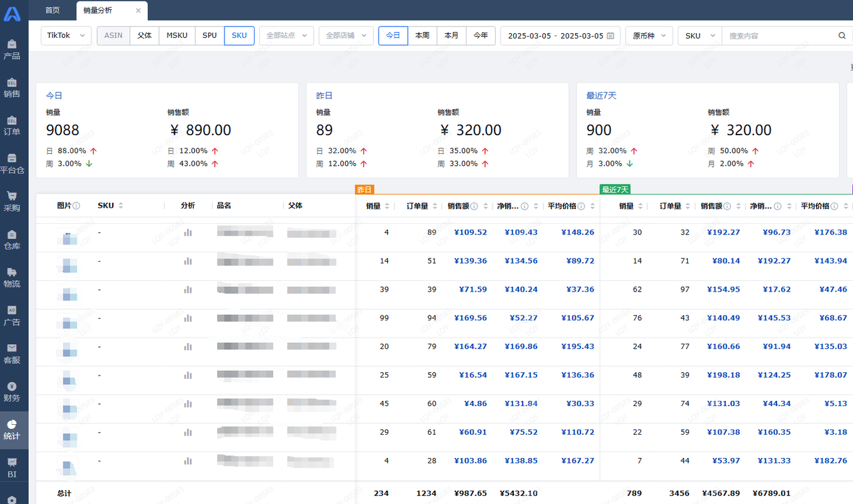
Task: Open the 2025-03-05 date range picker
Action: tap(560, 36)
